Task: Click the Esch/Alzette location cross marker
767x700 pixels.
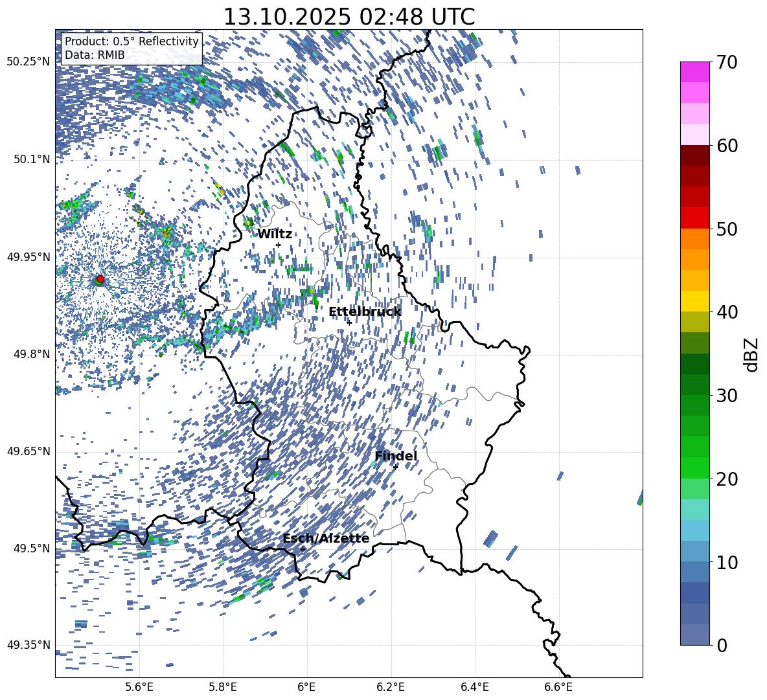Action: pos(303,549)
